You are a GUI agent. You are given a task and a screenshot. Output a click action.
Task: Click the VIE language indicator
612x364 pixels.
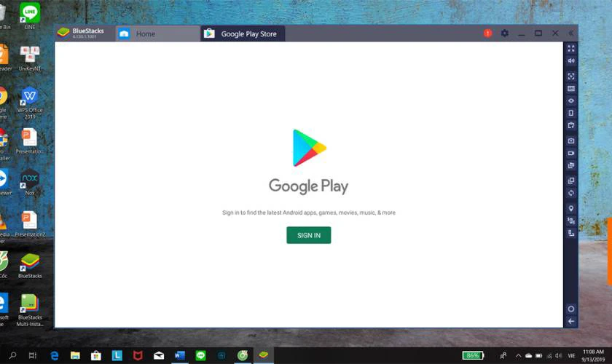click(571, 355)
